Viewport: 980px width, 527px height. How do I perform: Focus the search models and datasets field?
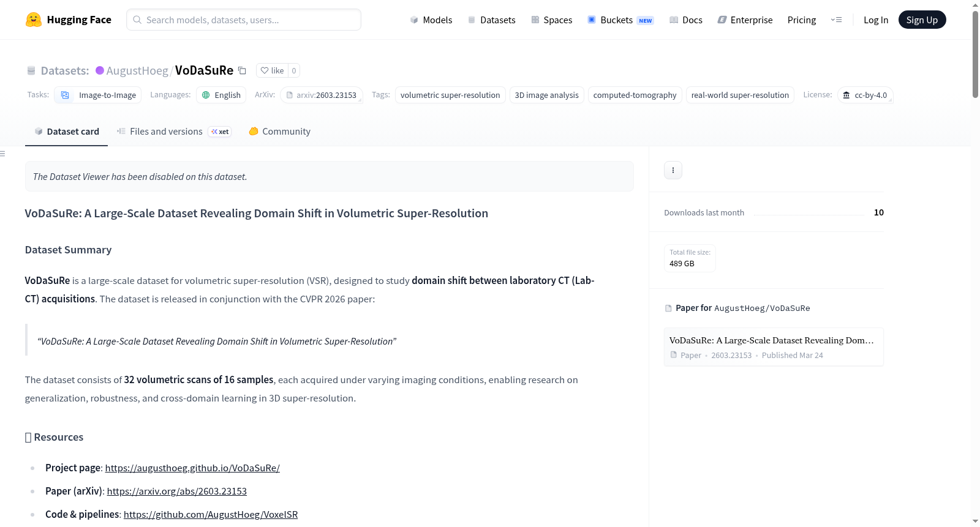(x=244, y=20)
